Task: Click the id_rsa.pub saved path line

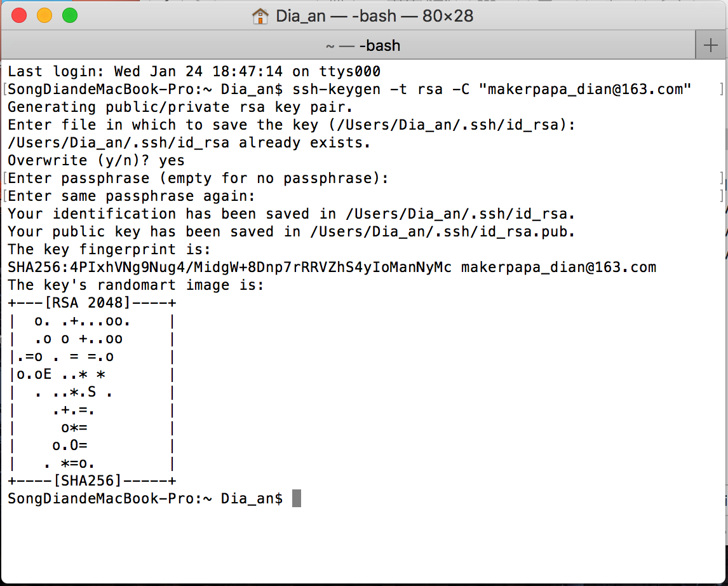Action: pos(291,232)
